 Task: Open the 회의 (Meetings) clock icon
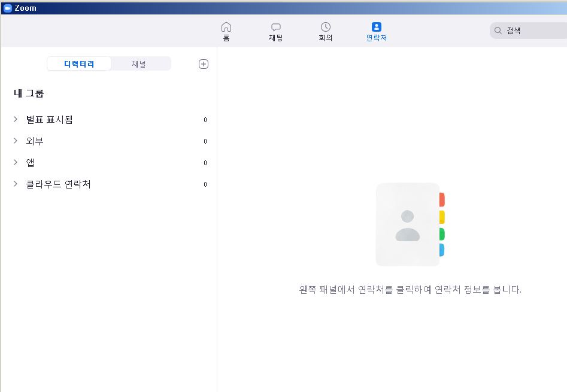point(326,27)
